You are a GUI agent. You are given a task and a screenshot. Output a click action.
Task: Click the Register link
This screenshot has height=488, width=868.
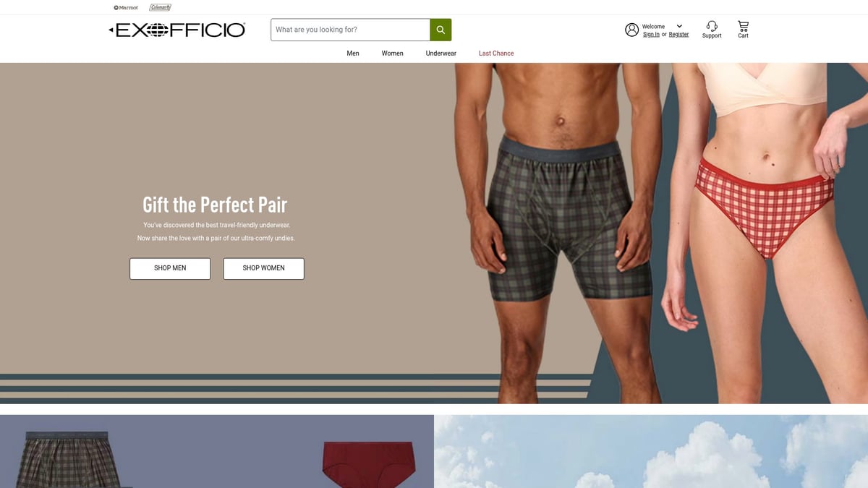tap(678, 35)
